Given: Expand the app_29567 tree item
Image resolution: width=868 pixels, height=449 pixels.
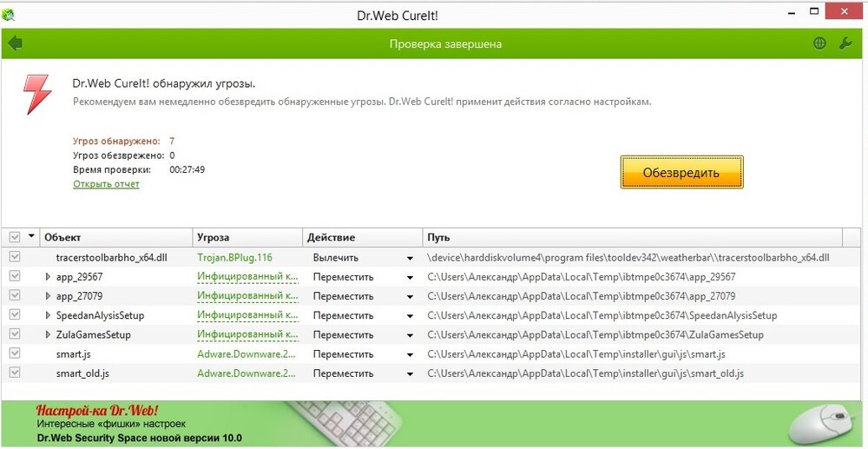Looking at the screenshot, I should [48, 277].
